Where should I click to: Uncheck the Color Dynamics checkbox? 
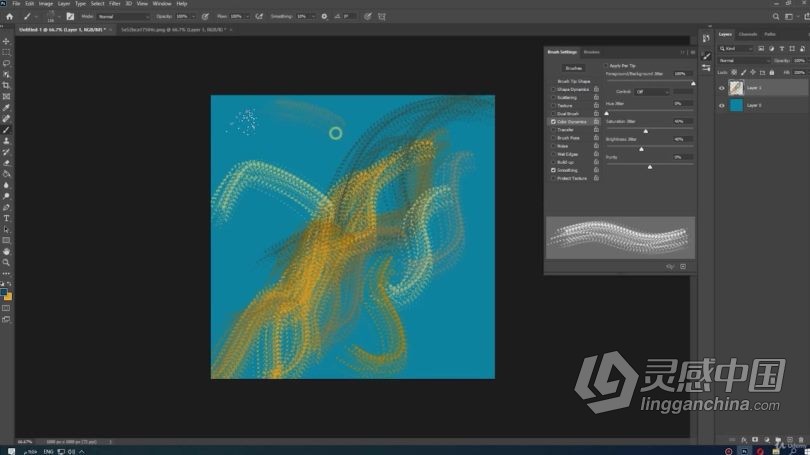coord(553,122)
